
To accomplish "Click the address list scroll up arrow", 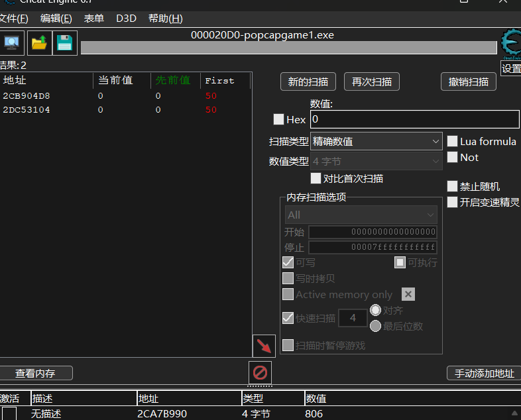I will pos(514,413).
